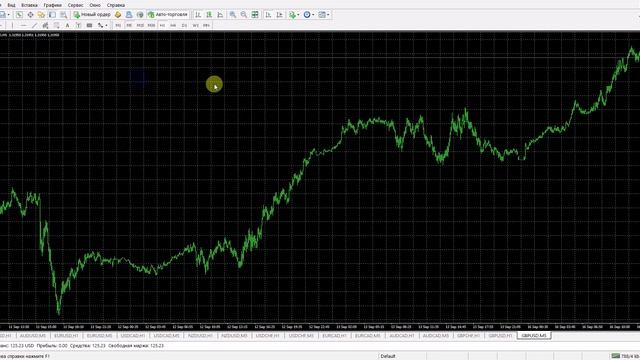Screen dimensions: 640x360
Task: Switch to the USDCAD,M5 chart tab
Action: click(167, 336)
